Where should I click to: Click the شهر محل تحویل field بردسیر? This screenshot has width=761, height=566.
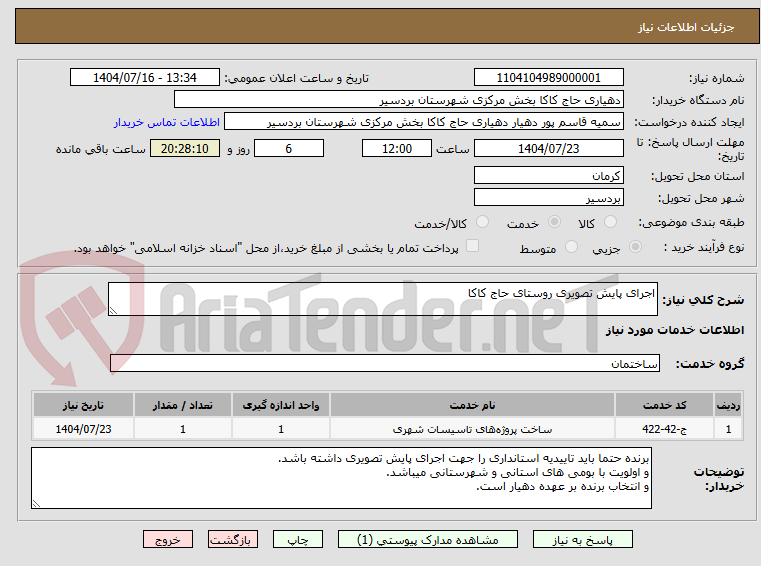point(548,198)
